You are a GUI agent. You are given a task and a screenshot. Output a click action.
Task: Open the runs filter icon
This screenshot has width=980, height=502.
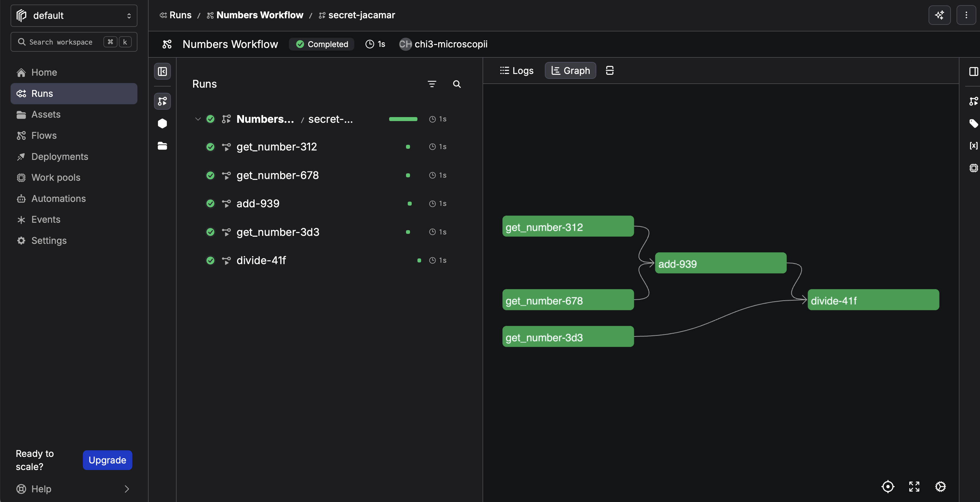[x=432, y=84]
